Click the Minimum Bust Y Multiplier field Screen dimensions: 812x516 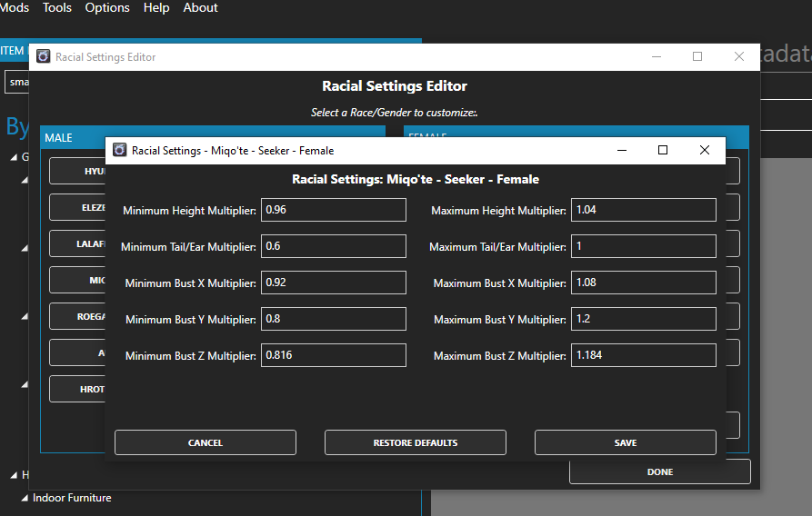(x=334, y=318)
